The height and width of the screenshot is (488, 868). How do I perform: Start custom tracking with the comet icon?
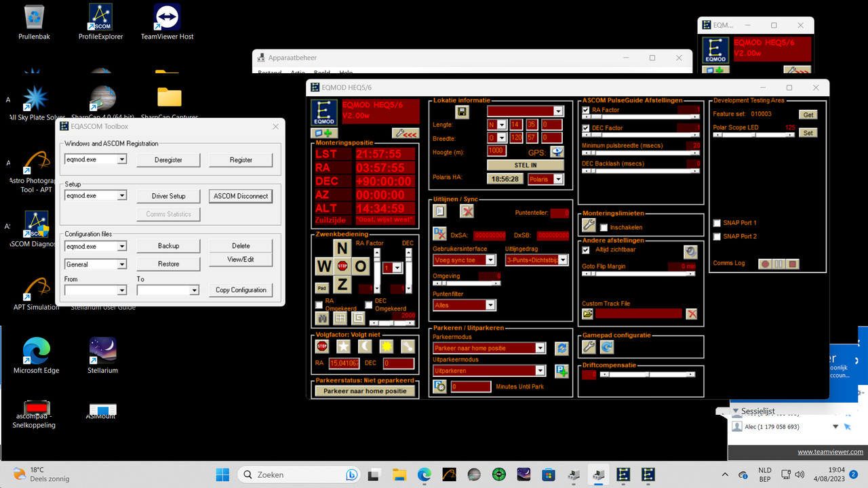pos(408,346)
